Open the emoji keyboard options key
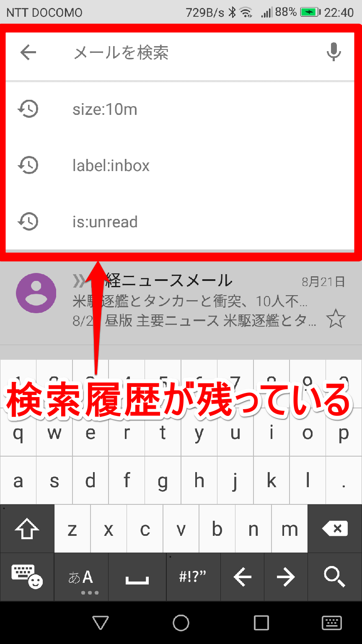 pos(27,577)
